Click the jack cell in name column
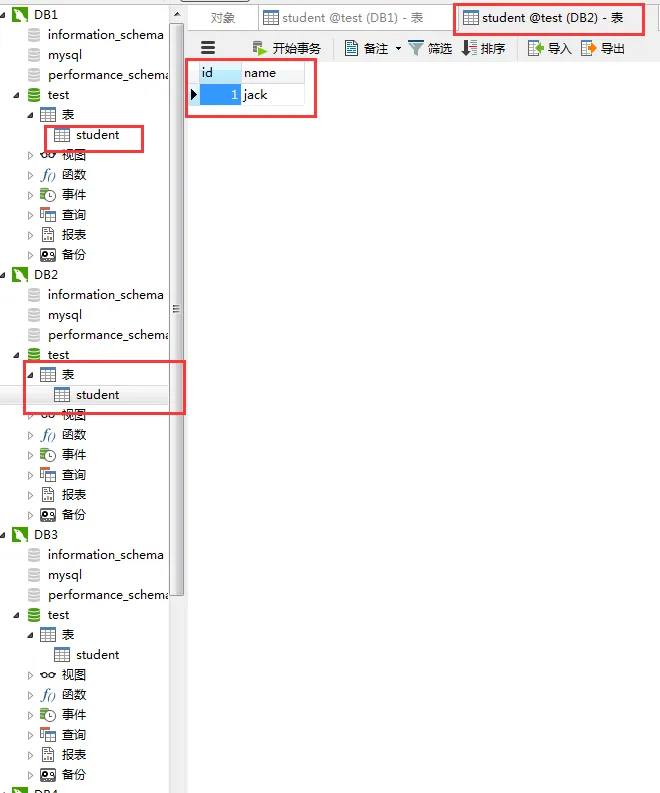This screenshot has height=793, width=660. [273, 95]
